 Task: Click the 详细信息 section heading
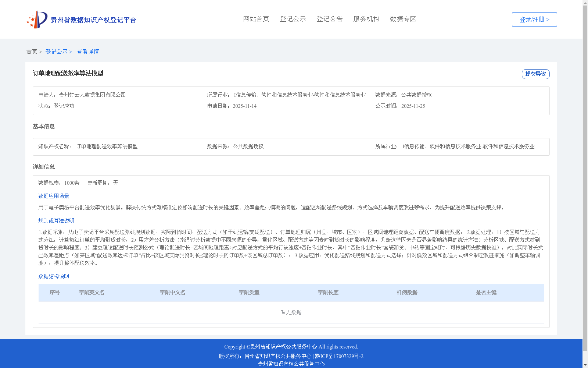tap(44, 167)
